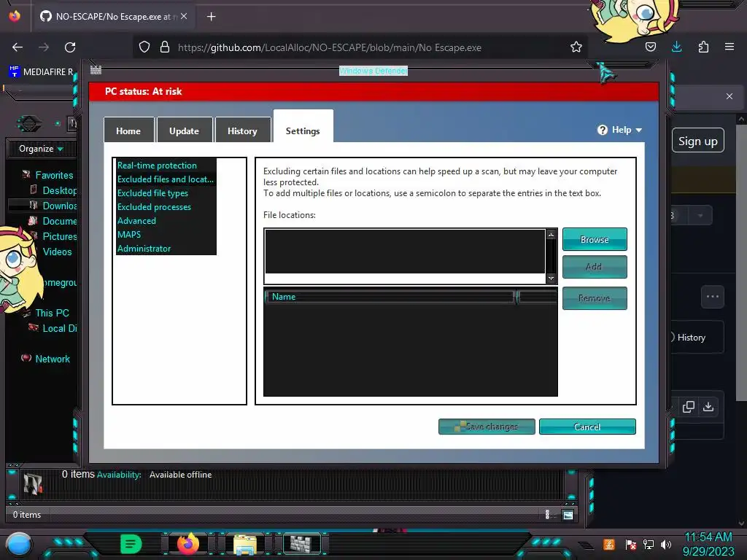The image size is (747, 560).
Task: Select Excluded processes
Action: tap(155, 206)
